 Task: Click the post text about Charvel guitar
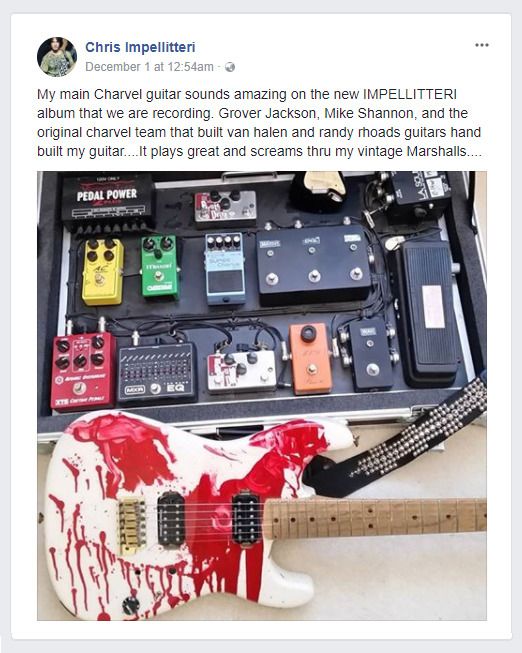coord(259,122)
